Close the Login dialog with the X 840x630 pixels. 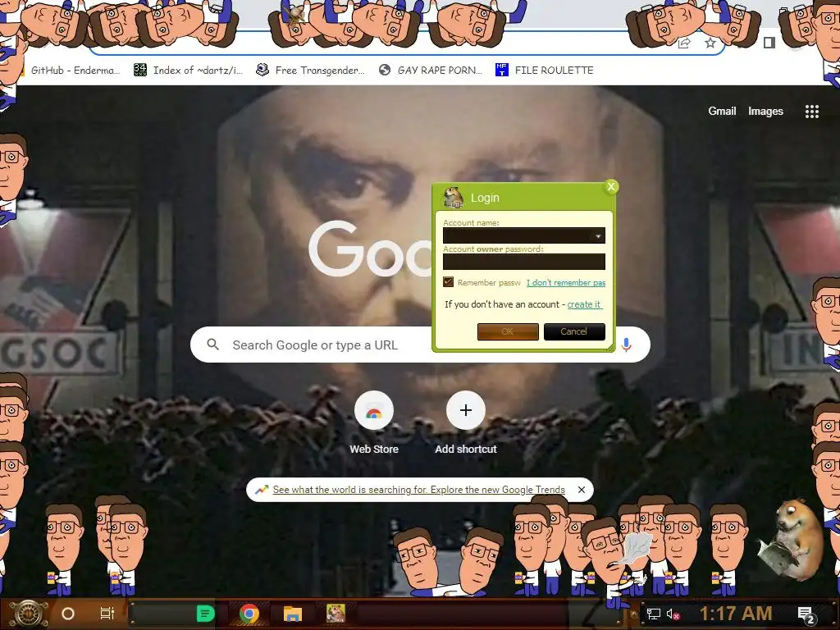(610, 186)
